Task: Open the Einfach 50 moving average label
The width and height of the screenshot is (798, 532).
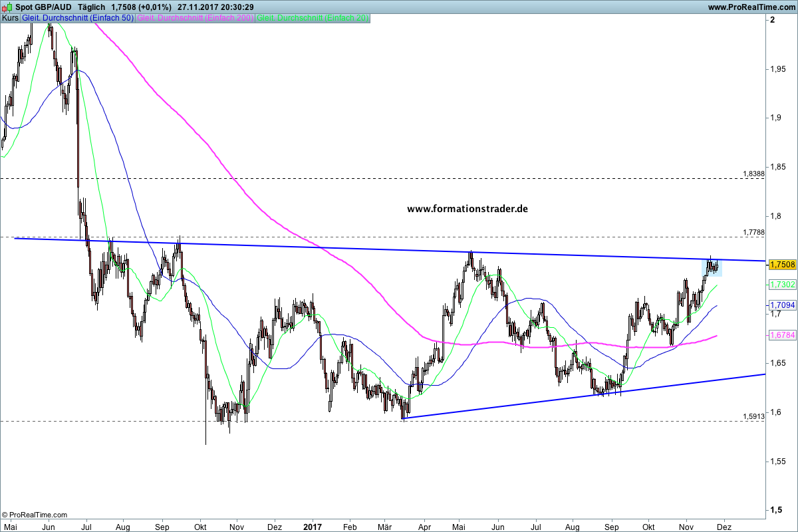Action: click(x=78, y=18)
